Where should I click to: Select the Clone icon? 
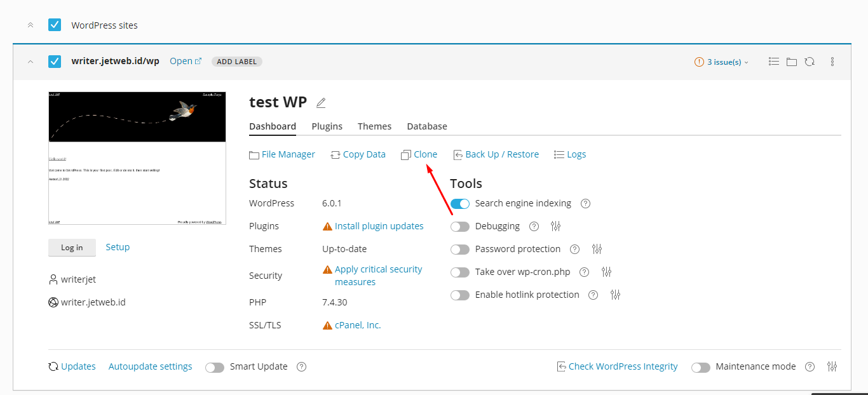tap(405, 154)
